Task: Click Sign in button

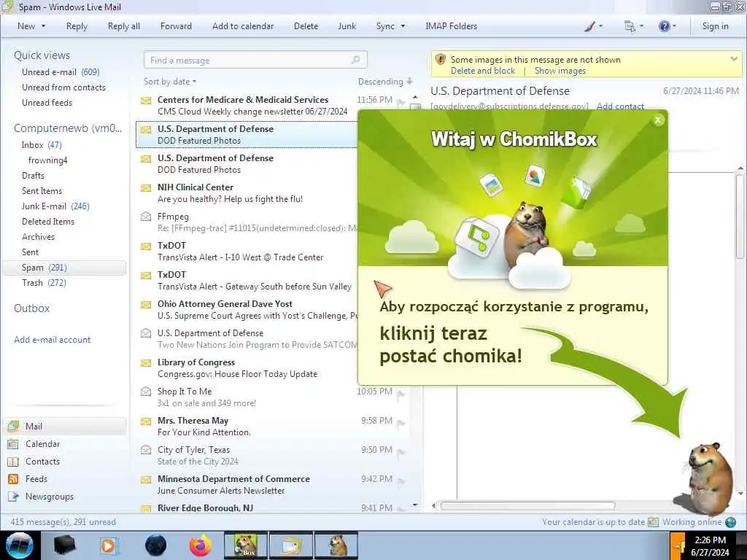Action: [715, 26]
